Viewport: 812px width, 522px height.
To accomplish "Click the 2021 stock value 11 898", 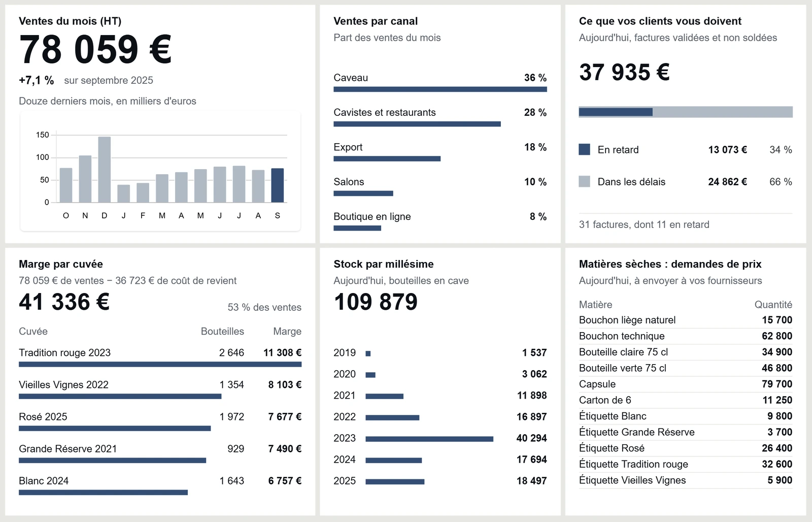I will 532,395.
